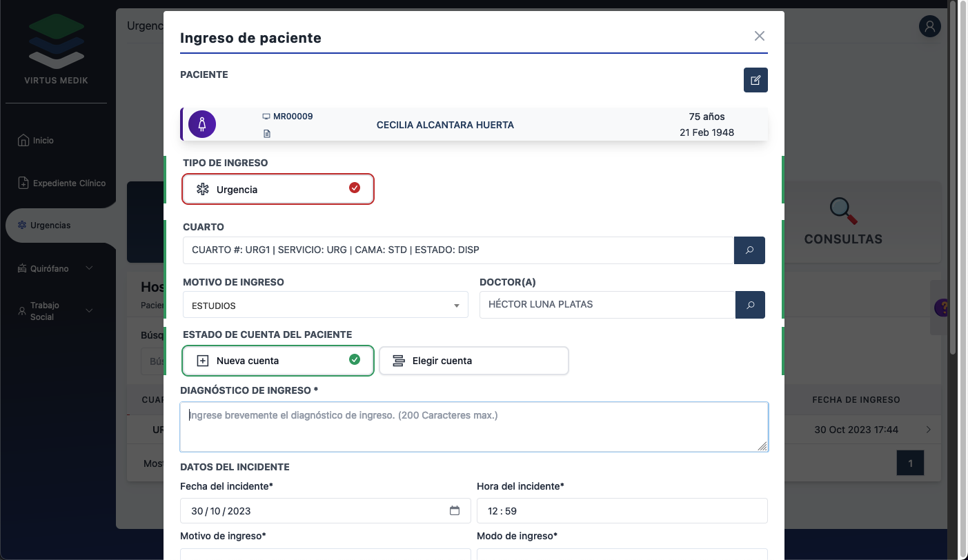
Task: Go to Inicio in the sidebar
Action: tap(43, 140)
